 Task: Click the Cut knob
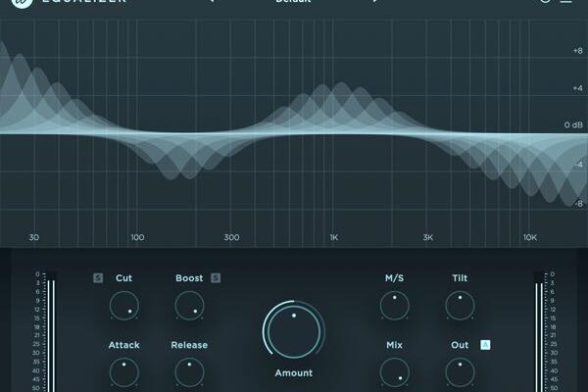(124, 306)
